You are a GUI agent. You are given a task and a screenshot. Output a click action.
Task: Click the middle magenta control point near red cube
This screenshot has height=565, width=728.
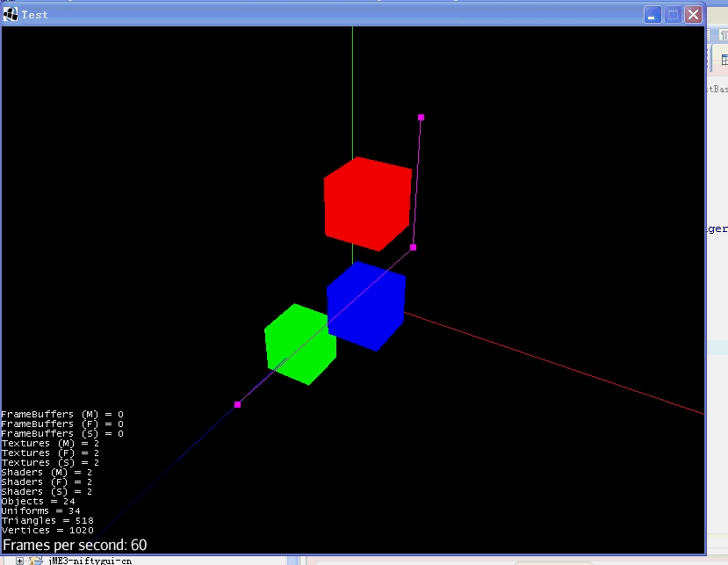pyautogui.click(x=414, y=248)
